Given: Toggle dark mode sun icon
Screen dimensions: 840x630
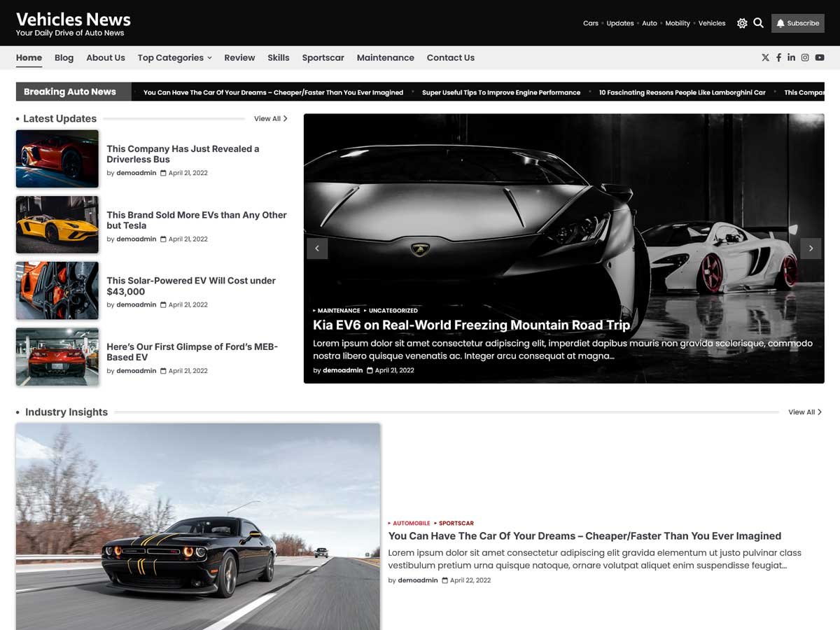Looking at the screenshot, I should [x=742, y=23].
